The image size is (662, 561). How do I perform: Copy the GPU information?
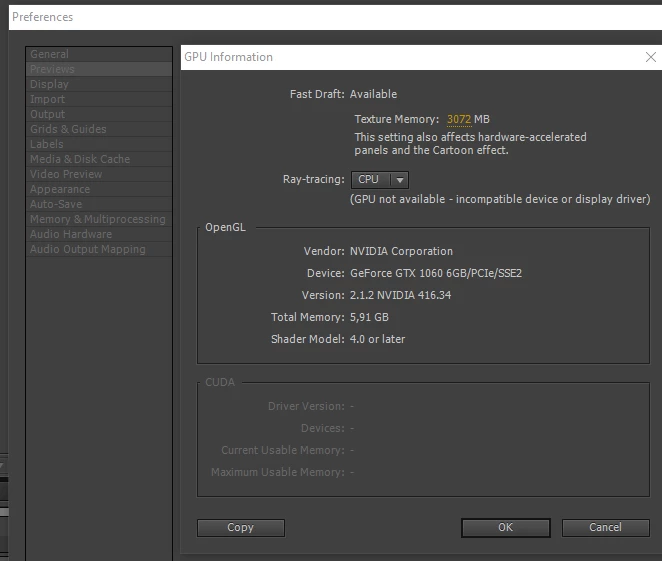[241, 528]
